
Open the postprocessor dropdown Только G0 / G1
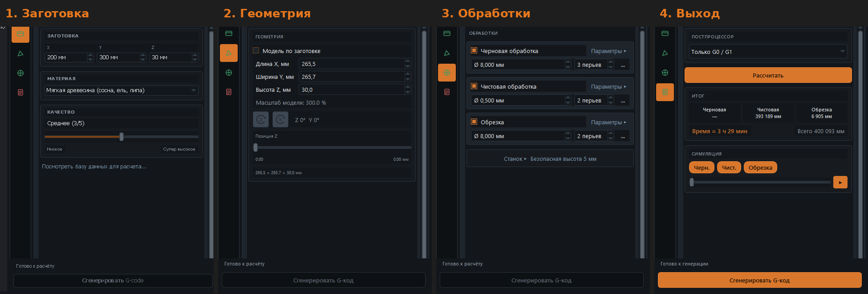768,52
